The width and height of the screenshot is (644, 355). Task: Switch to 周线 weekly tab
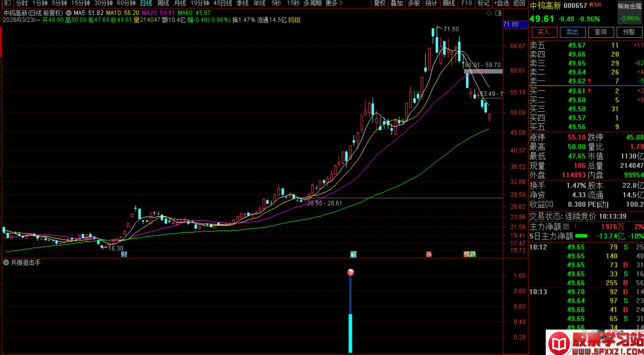pos(163,3)
